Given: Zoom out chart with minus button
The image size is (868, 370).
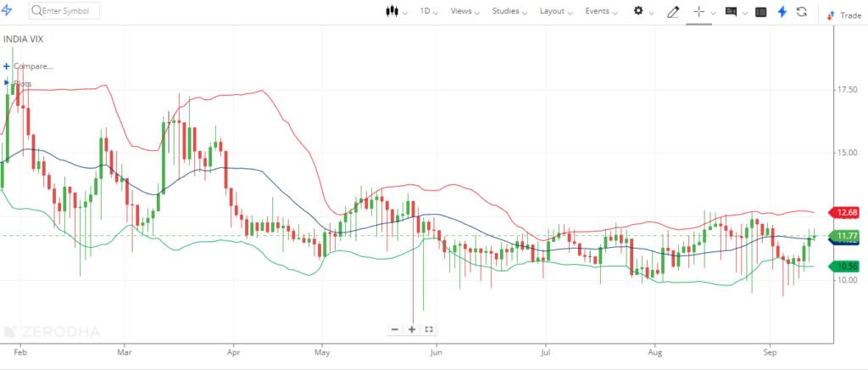Looking at the screenshot, I should click(x=395, y=329).
